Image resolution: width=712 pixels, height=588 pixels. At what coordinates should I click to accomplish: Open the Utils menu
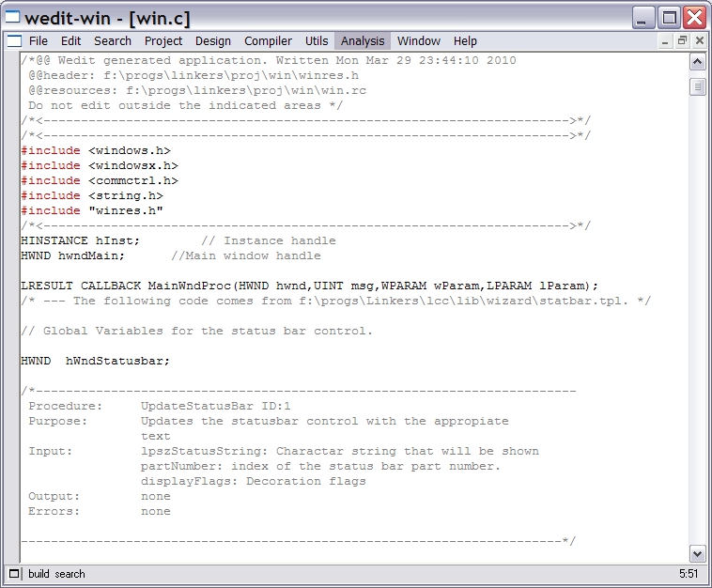[x=317, y=41]
